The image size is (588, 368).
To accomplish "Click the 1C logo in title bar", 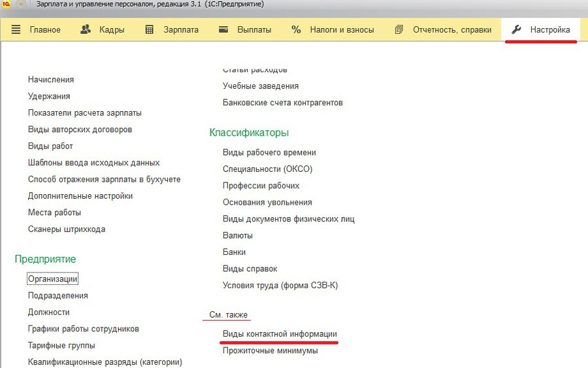I will pos(7,4).
